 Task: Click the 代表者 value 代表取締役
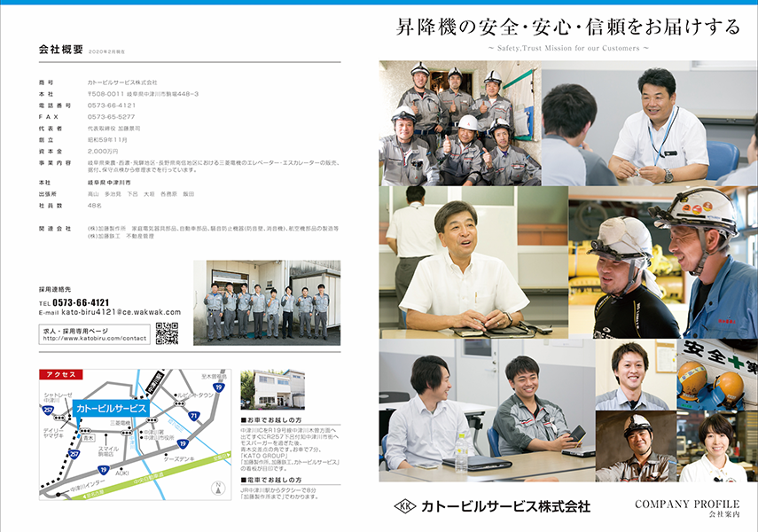[x=114, y=129]
